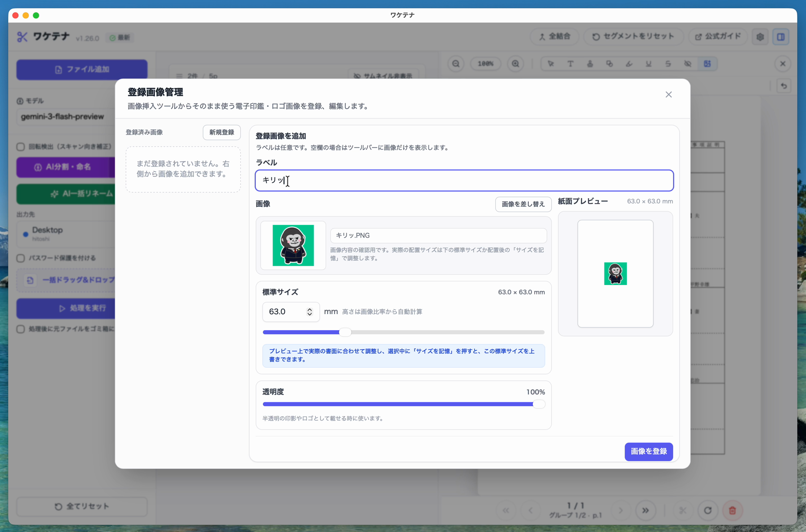Click 処理を実行 button
Image resolution: width=806 pixels, height=532 pixels.
pos(66,308)
